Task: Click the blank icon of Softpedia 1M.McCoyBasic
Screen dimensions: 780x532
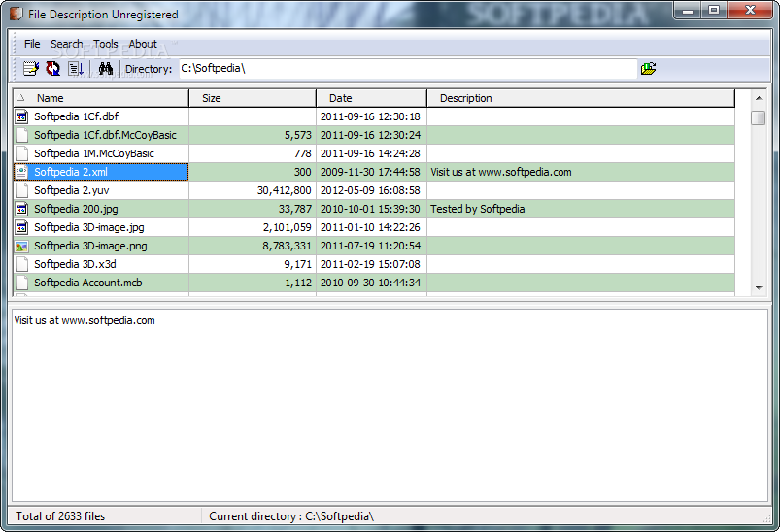Action: (21, 153)
